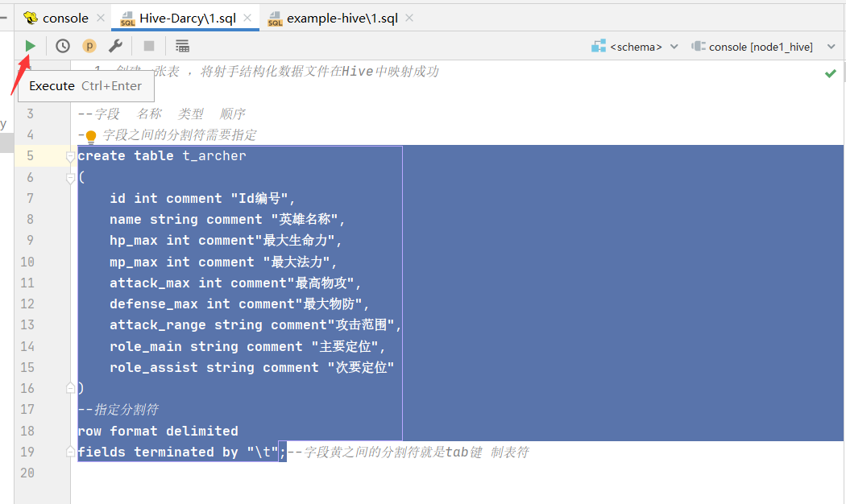The width and height of the screenshot is (846, 504).
Task: Open the <schema> dropdown
Action: [635, 47]
